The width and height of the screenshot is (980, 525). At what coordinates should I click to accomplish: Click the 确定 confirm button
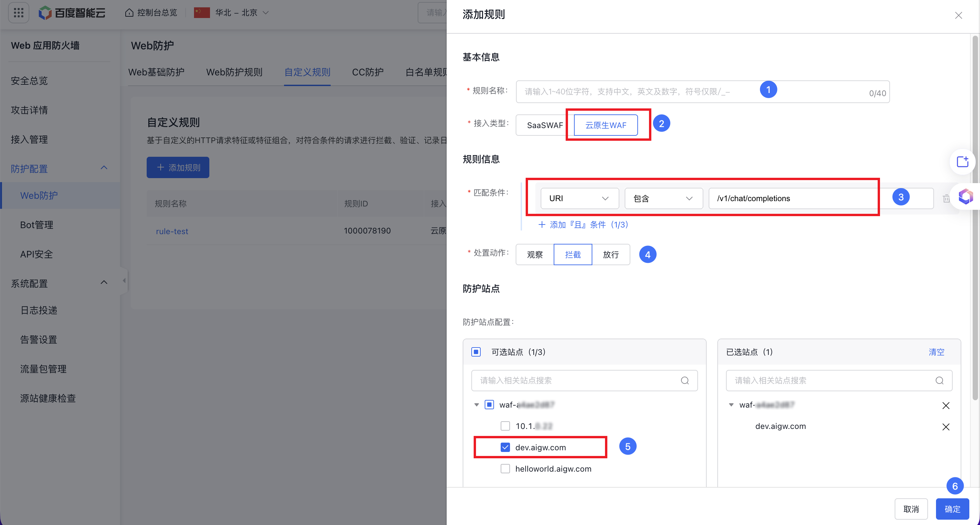pyautogui.click(x=952, y=509)
